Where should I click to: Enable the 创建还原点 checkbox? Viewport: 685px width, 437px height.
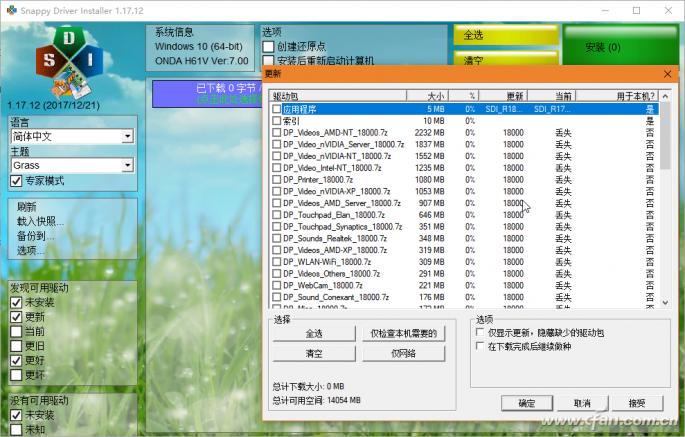point(268,47)
